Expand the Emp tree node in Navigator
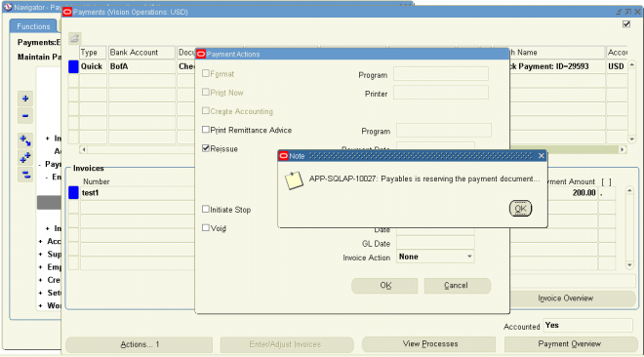This screenshot has width=644, height=357. (40, 267)
